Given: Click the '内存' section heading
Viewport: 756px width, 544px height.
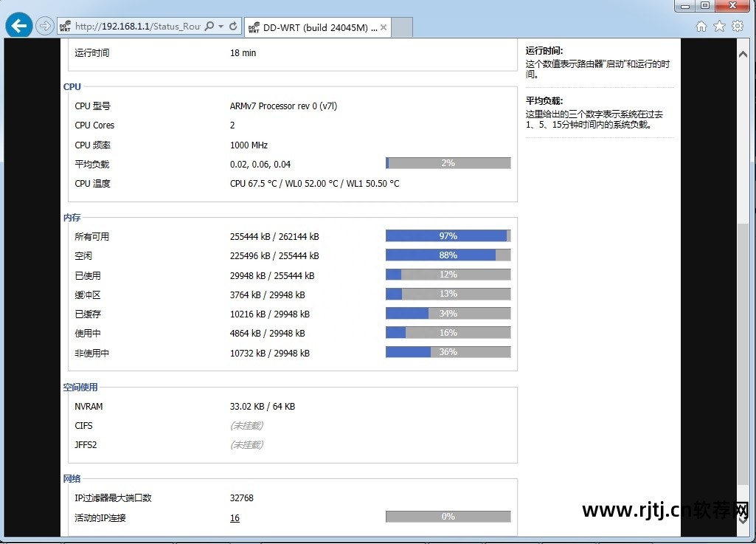Looking at the screenshot, I should [72, 218].
